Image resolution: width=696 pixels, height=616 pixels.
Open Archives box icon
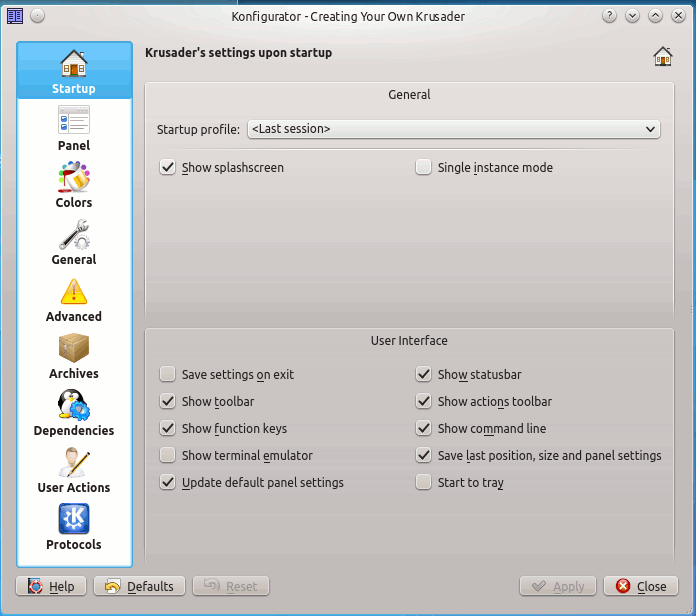(x=74, y=348)
